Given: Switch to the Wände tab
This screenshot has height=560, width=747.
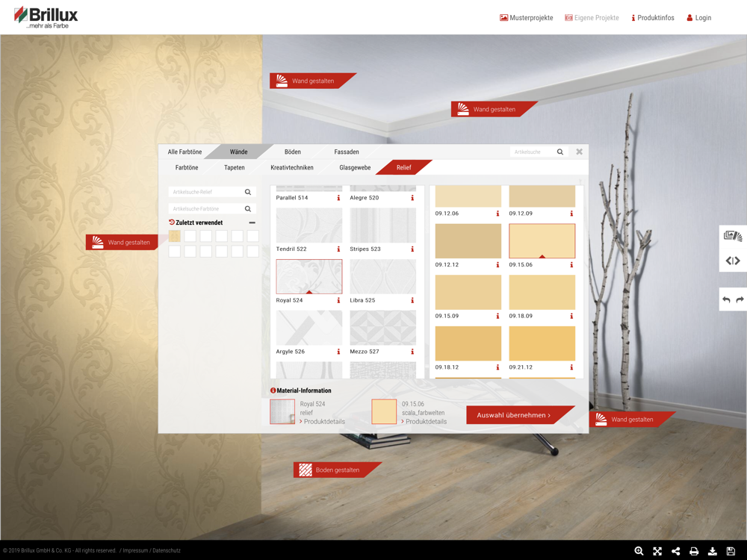Looking at the screenshot, I should (239, 152).
